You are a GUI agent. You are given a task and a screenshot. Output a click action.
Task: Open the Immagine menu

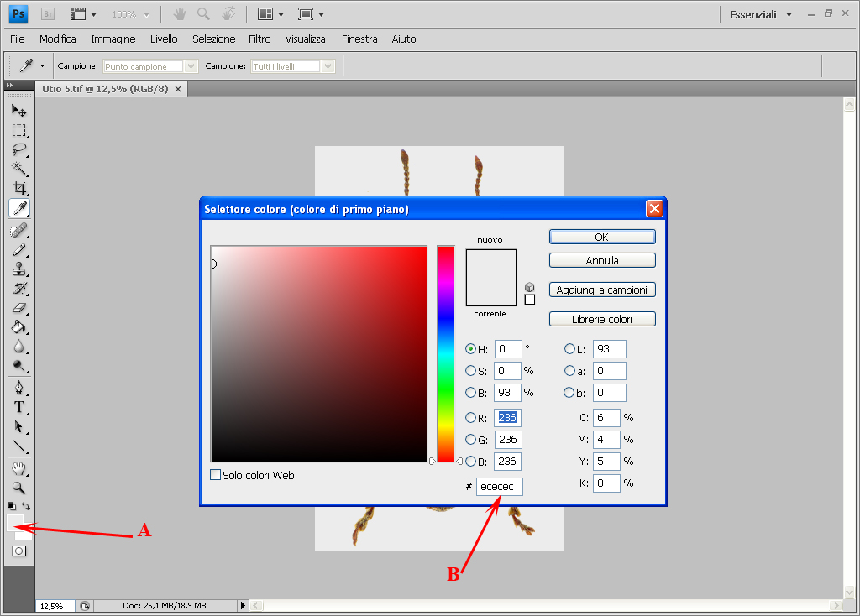[113, 39]
